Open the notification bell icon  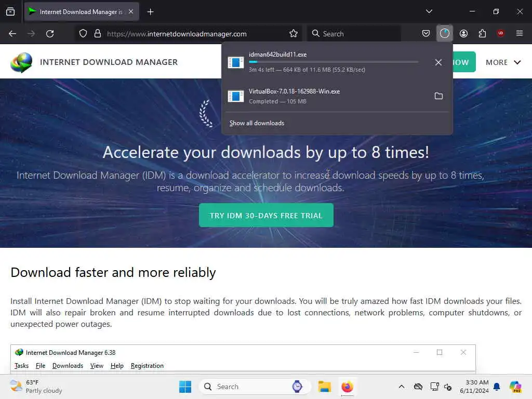click(497, 387)
